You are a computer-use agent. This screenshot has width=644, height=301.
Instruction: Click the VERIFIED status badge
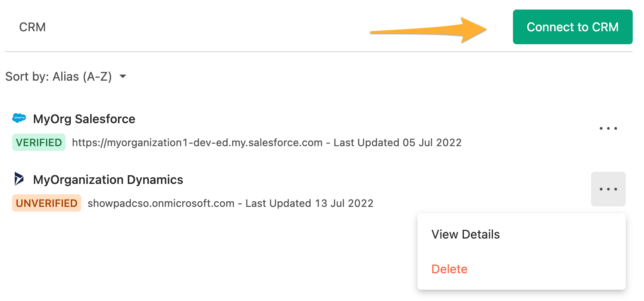click(x=39, y=142)
